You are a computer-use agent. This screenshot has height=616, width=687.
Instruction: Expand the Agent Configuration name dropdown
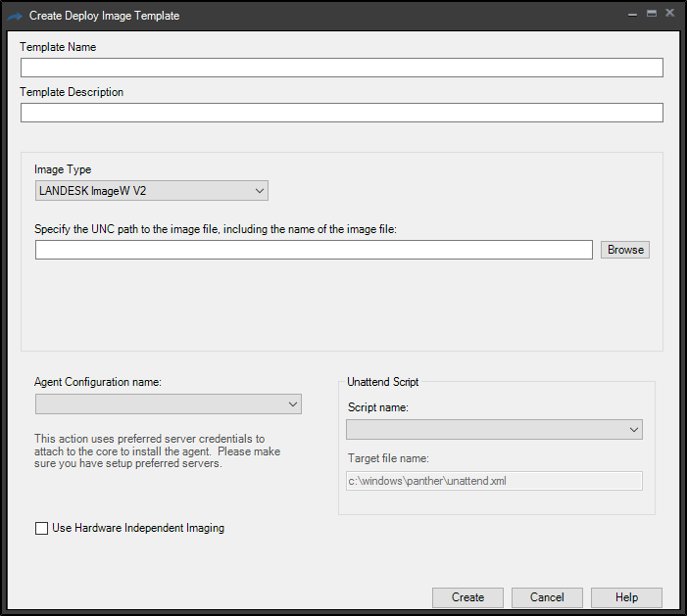(168, 404)
